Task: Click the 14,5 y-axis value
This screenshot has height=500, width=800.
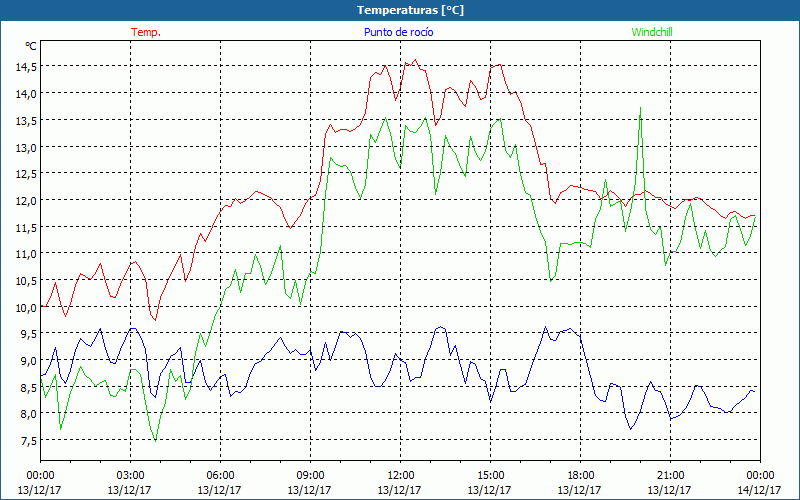Action: [x=26, y=67]
